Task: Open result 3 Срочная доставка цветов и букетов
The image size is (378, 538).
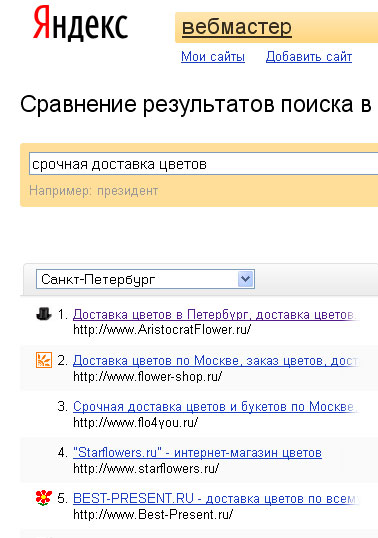Action: [x=215, y=407]
